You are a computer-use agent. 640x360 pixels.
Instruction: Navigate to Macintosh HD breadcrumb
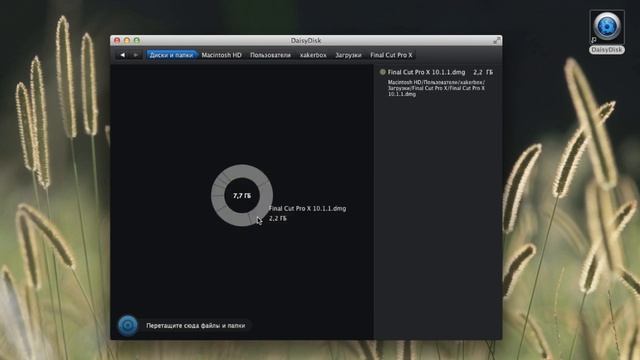[221, 55]
